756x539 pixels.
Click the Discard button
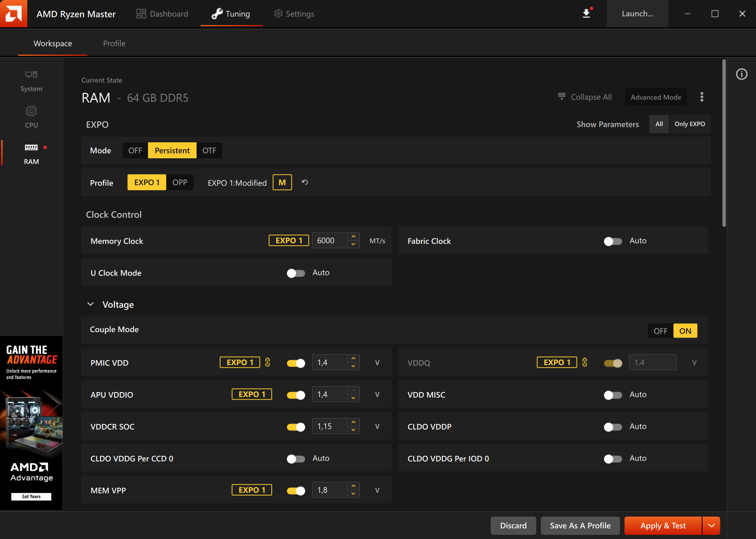[x=513, y=526]
